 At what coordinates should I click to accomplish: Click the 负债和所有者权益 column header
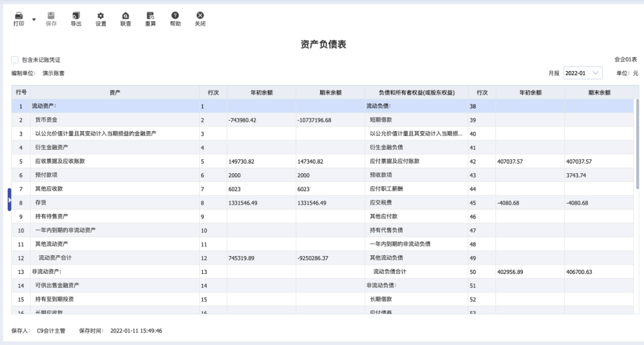(x=416, y=93)
